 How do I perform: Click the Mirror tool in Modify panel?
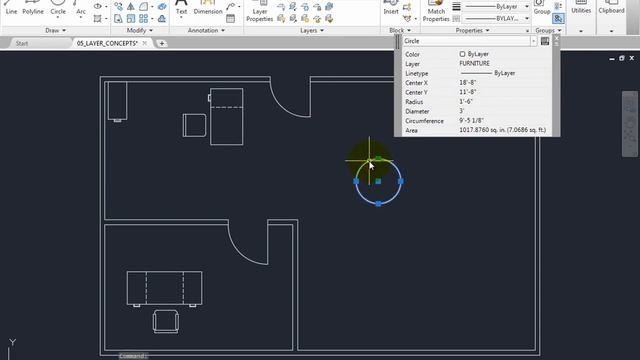(x=131, y=6)
